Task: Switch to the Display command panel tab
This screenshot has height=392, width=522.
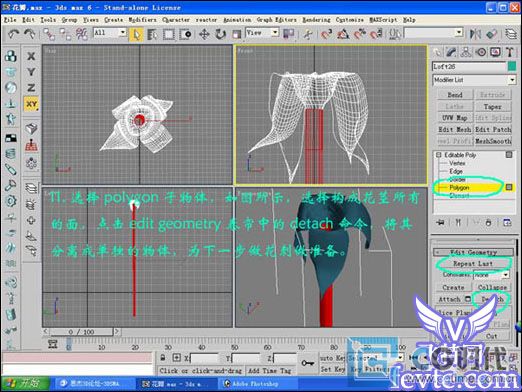Action: point(495,52)
